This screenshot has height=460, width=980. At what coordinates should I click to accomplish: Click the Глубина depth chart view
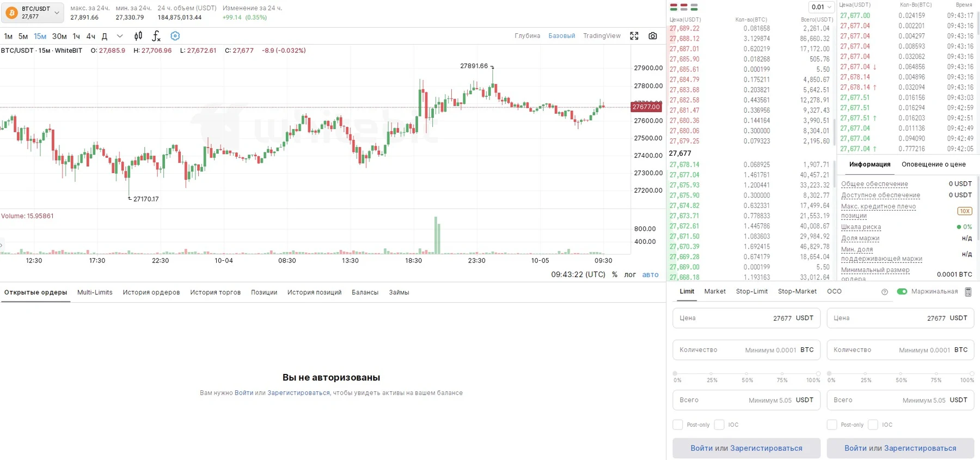click(x=527, y=36)
